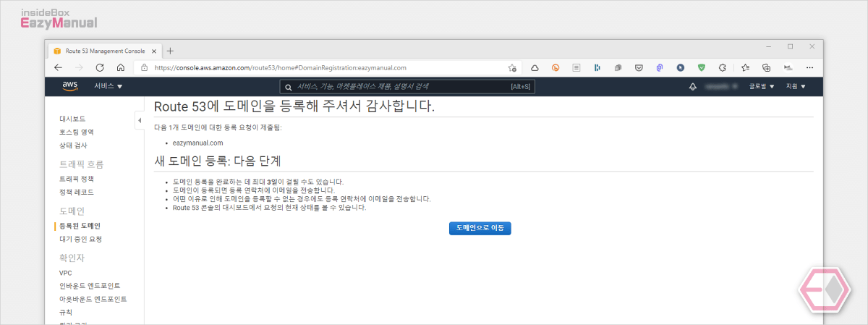868x325 pixels.
Task: Click the 도메인 section heading in sidebar
Action: 72,211
